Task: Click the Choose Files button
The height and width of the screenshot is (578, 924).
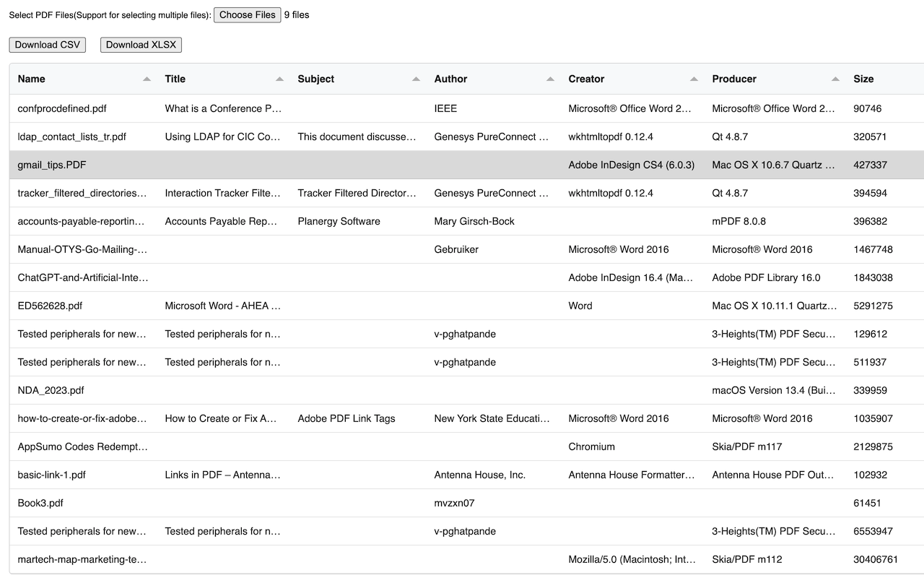Action: [247, 14]
